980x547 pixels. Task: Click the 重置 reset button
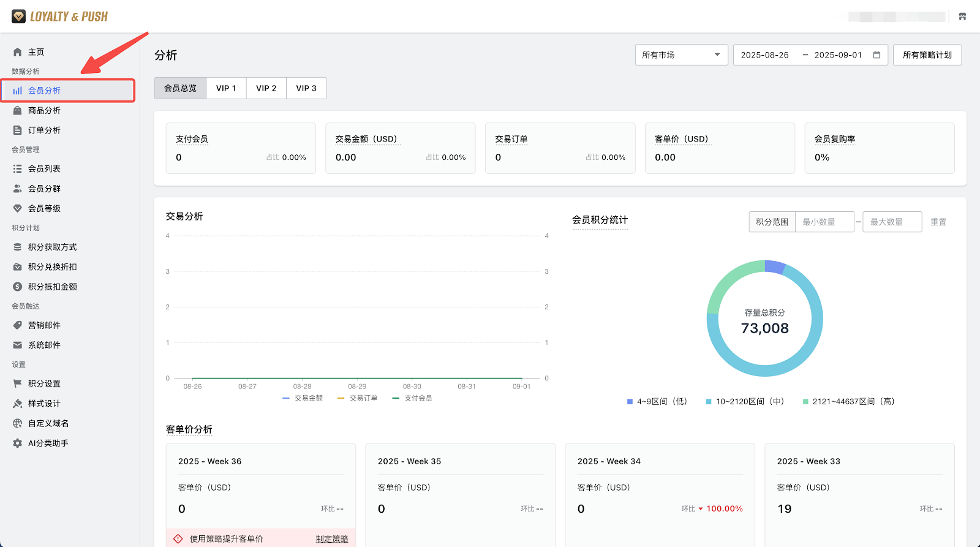coord(938,222)
